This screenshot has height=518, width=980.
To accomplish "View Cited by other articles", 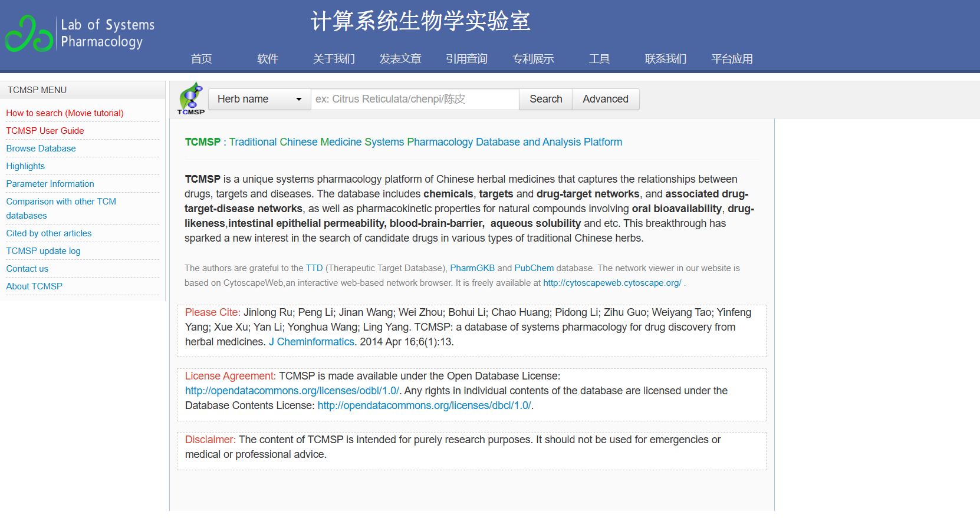I will [49, 233].
